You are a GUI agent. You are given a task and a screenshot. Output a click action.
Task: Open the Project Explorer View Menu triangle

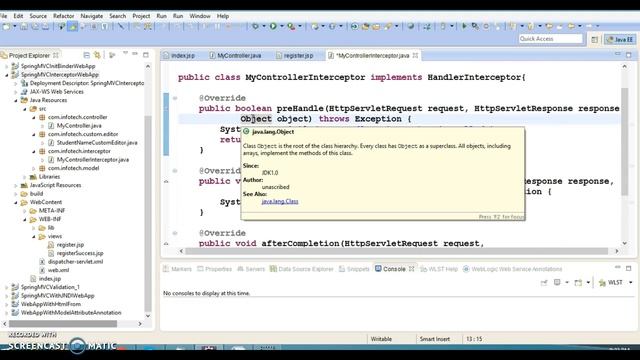pyautogui.click(x=125, y=53)
